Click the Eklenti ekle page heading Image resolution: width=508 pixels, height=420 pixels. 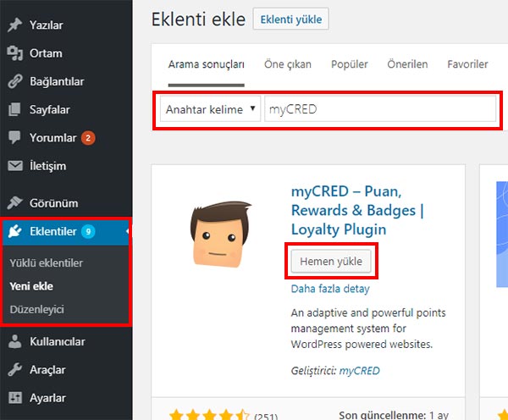198,19
